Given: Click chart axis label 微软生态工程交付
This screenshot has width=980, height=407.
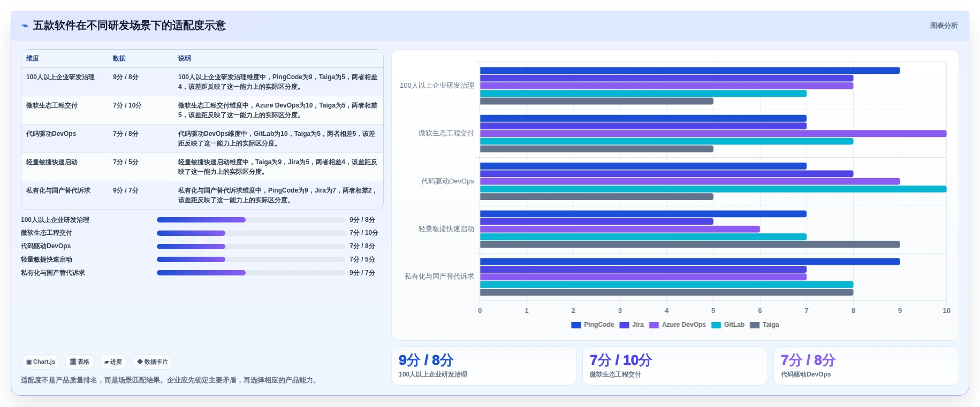Looking at the screenshot, I should (x=446, y=133).
